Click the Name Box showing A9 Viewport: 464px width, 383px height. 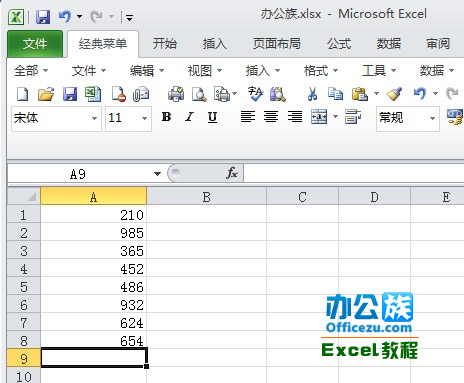(x=78, y=174)
